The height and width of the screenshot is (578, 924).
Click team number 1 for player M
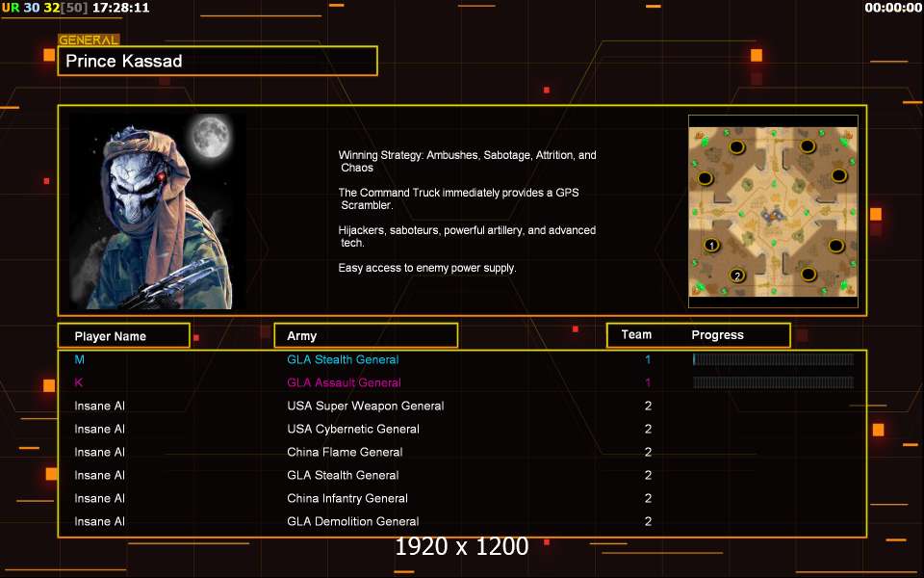pos(648,359)
